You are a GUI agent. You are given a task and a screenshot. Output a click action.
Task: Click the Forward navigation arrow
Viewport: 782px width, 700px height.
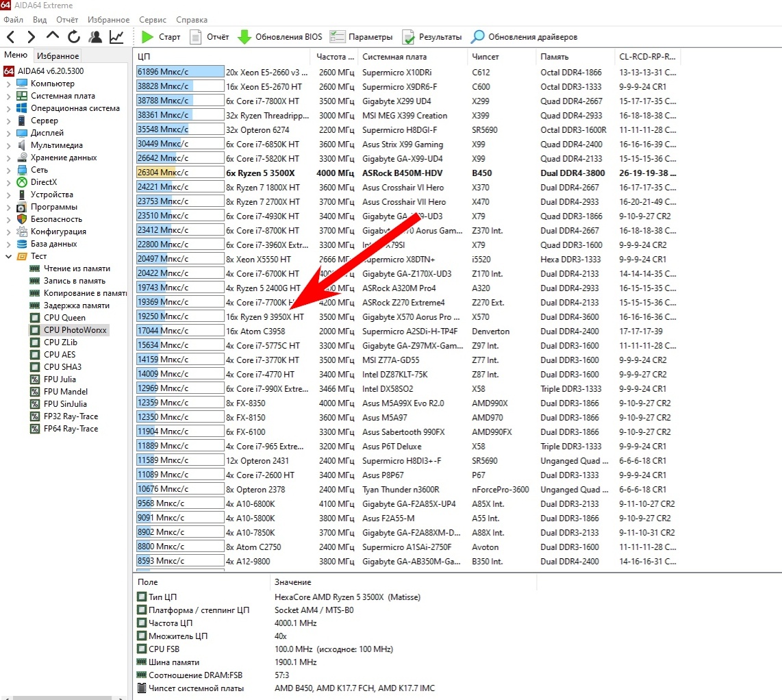click(31, 37)
